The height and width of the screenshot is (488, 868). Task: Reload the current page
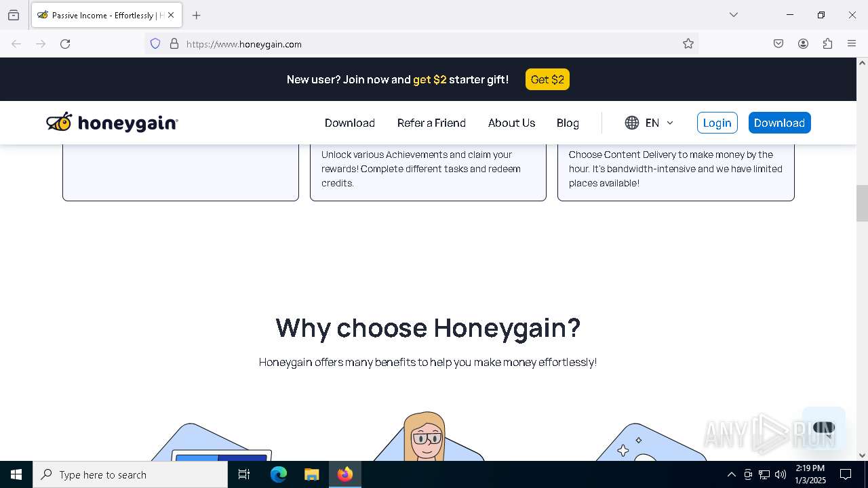coord(65,44)
